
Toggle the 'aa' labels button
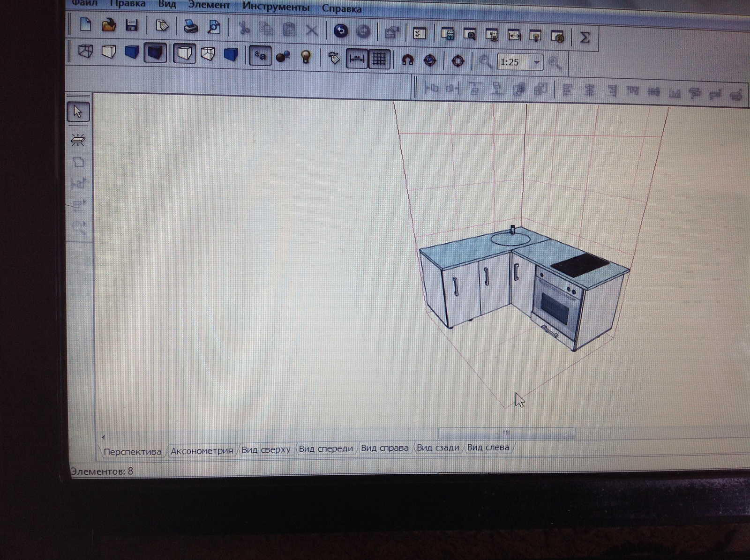click(260, 56)
